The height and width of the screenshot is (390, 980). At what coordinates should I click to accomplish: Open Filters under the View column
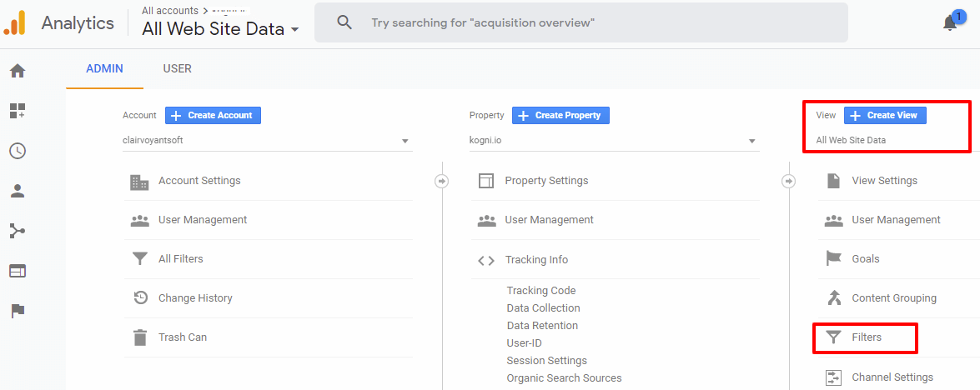(866, 337)
